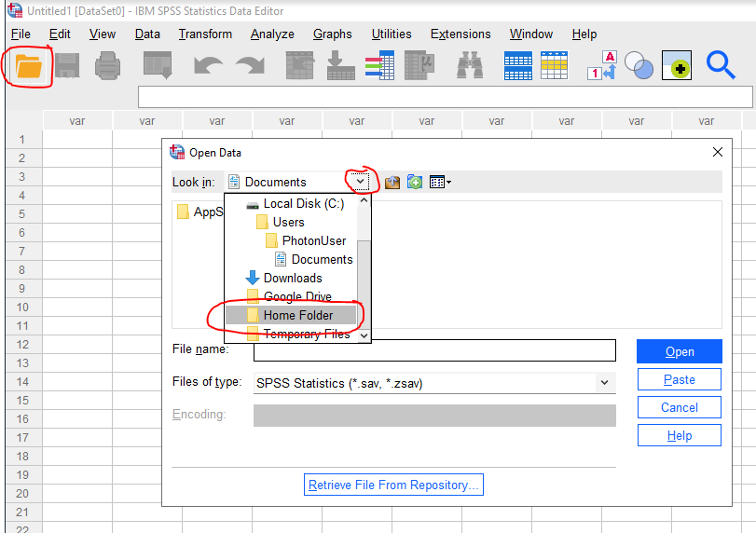The width and height of the screenshot is (756, 533).
Task: Choose Downloads from the location list
Action: [292, 278]
